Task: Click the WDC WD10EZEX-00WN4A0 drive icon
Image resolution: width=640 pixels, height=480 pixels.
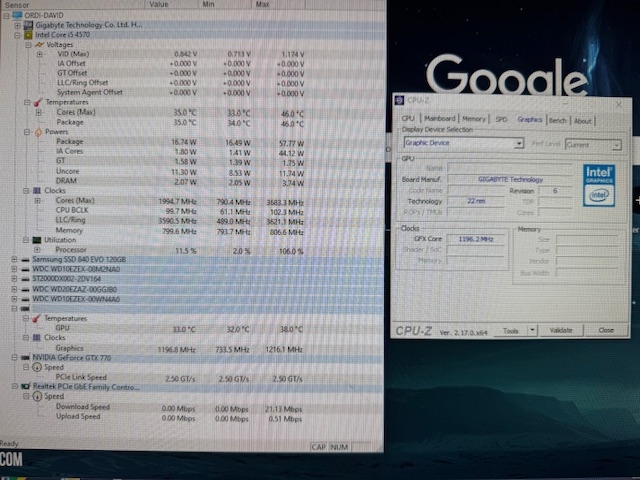Action: 25,299
